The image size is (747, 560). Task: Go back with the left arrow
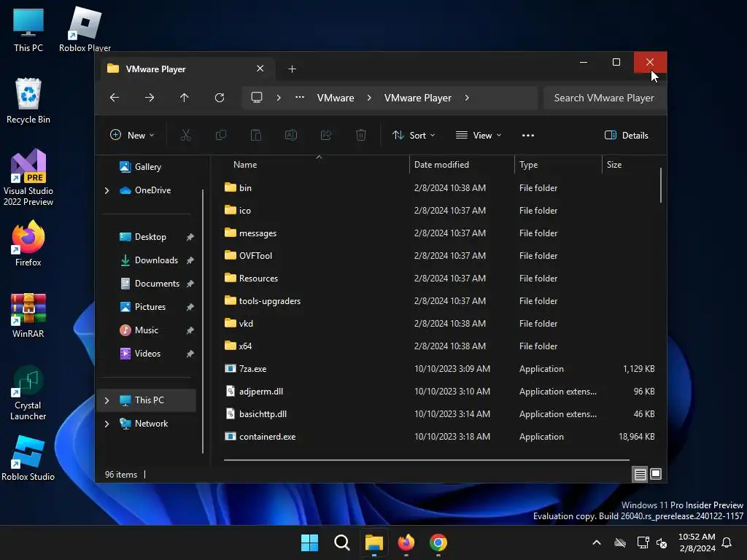(x=115, y=98)
